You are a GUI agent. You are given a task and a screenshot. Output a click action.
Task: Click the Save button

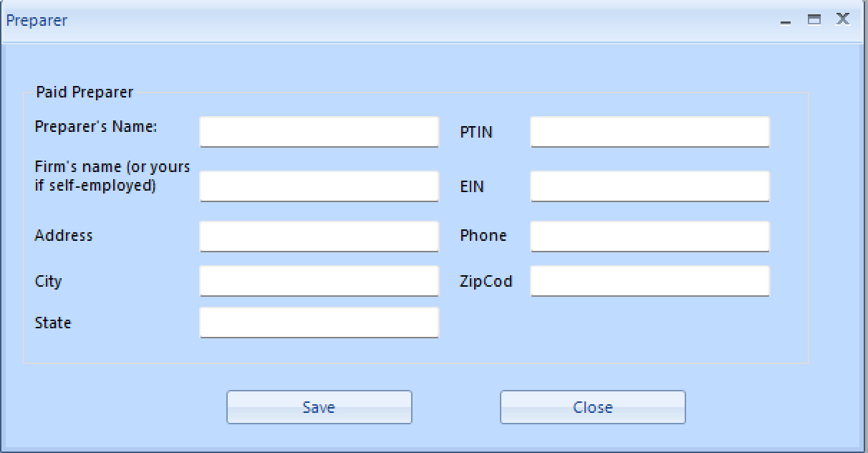[x=319, y=406]
